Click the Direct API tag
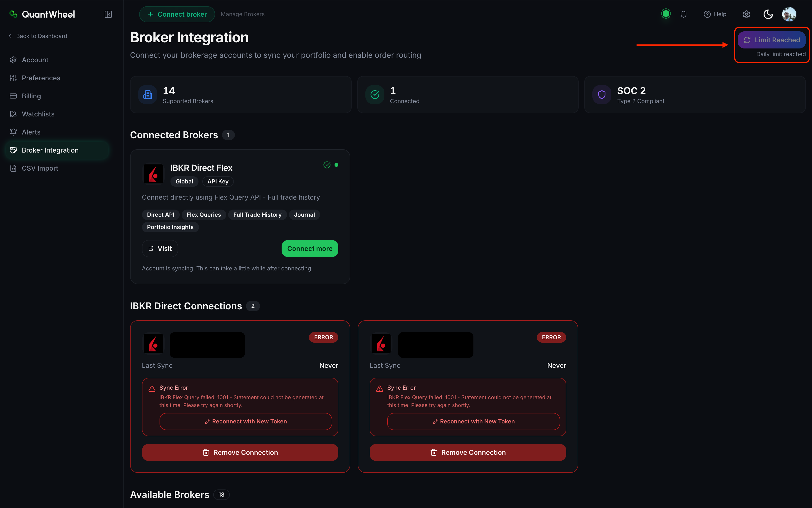Image resolution: width=812 pixels, height=508 pixels. pos(161,215)
